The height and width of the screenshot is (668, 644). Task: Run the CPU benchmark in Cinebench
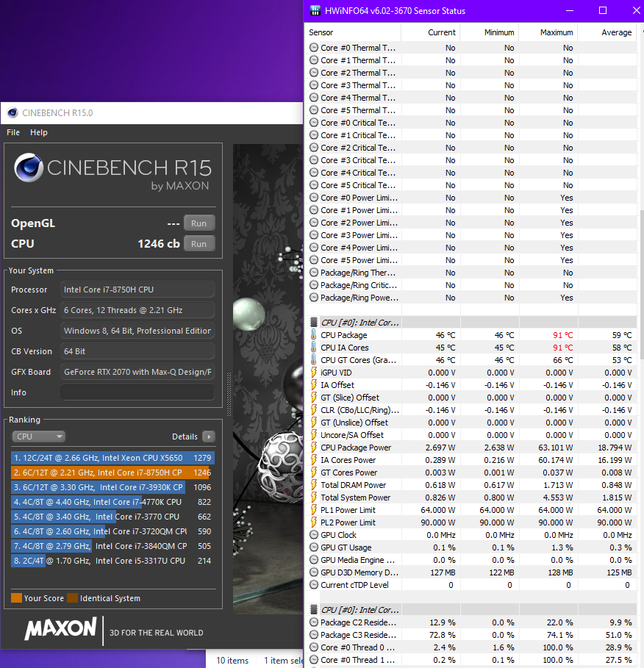point(199,244)
